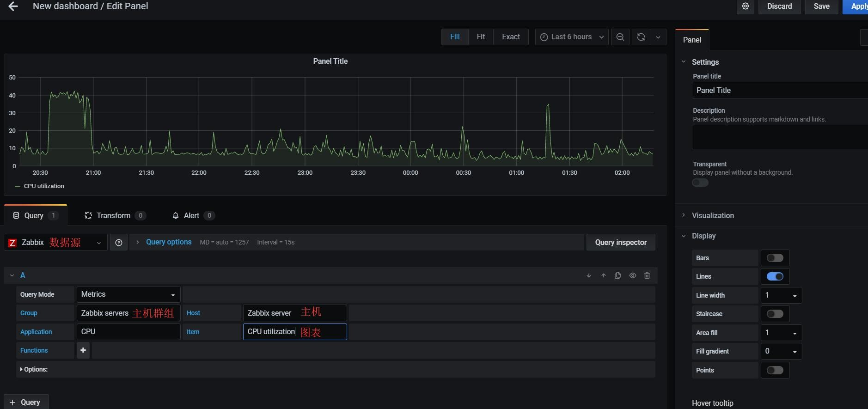Open the Line width dropdown
This screenshot has width=868, height=409.
coord(781,295)
